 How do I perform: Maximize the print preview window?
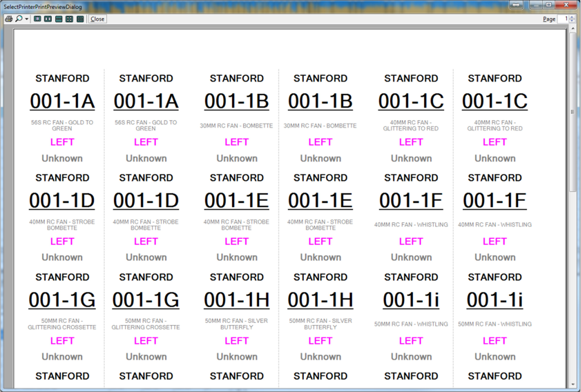point(548,5)
